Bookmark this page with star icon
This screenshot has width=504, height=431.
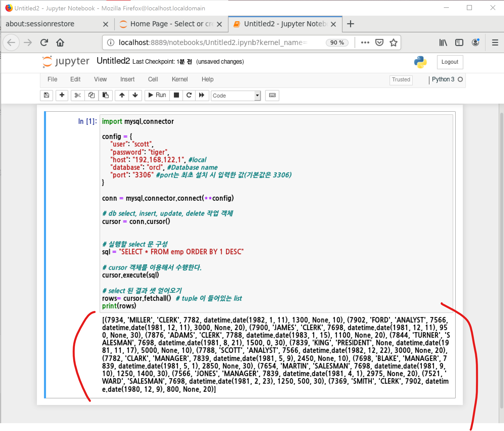[x=394, y=42]
